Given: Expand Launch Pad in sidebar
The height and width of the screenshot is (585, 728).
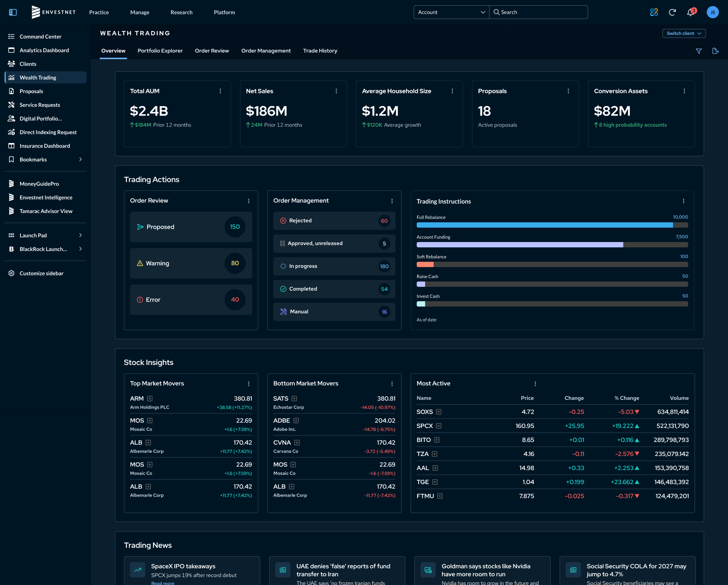Looking at the screenshot, I should point(80,235).
